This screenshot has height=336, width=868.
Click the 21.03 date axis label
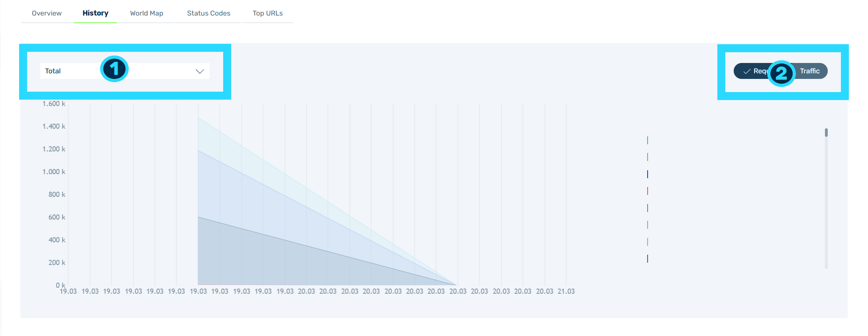(566, 291)
